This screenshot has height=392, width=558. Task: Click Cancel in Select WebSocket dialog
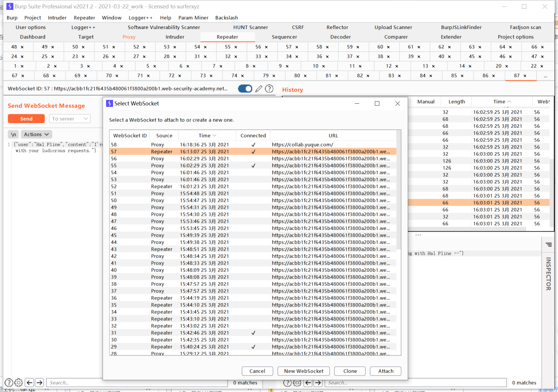pyautogui.click(x=257, y=371)
